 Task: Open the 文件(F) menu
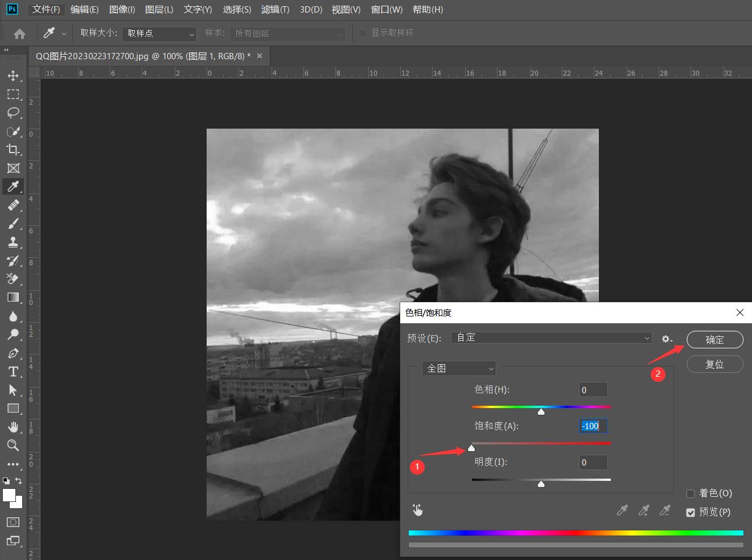[46, 10]
